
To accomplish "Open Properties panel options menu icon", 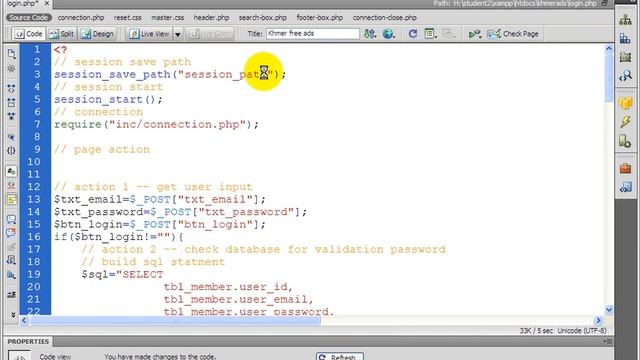I will pyautogui.click(x=608, y=341).
